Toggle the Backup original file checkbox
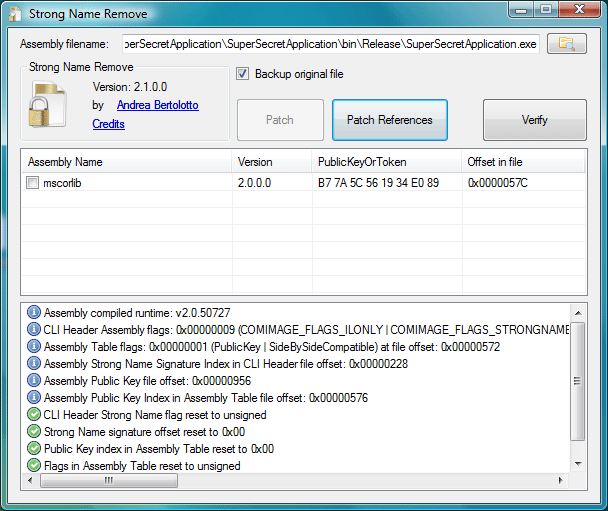The image size is (608, 511). (242, 74)
